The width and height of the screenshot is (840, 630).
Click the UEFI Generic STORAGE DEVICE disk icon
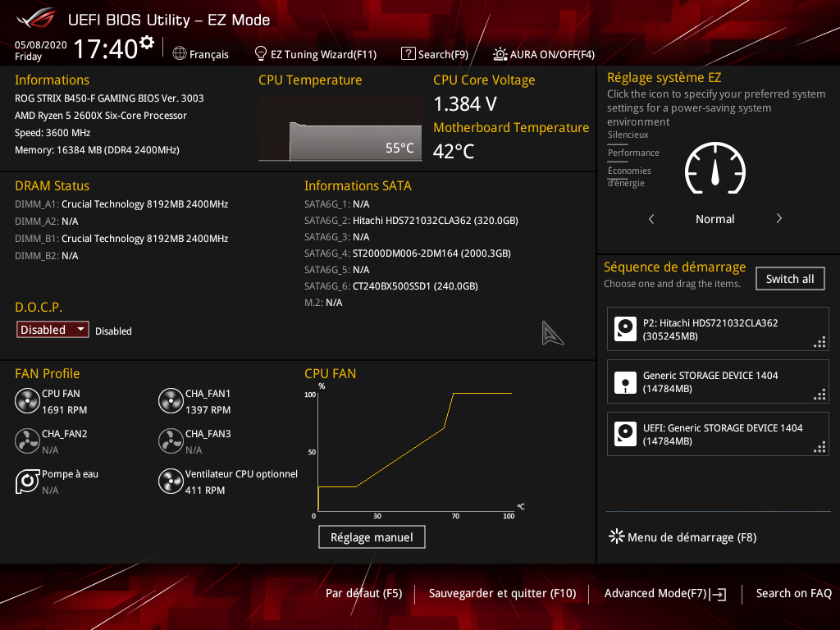pyautogui.click(x=625, y=435)
